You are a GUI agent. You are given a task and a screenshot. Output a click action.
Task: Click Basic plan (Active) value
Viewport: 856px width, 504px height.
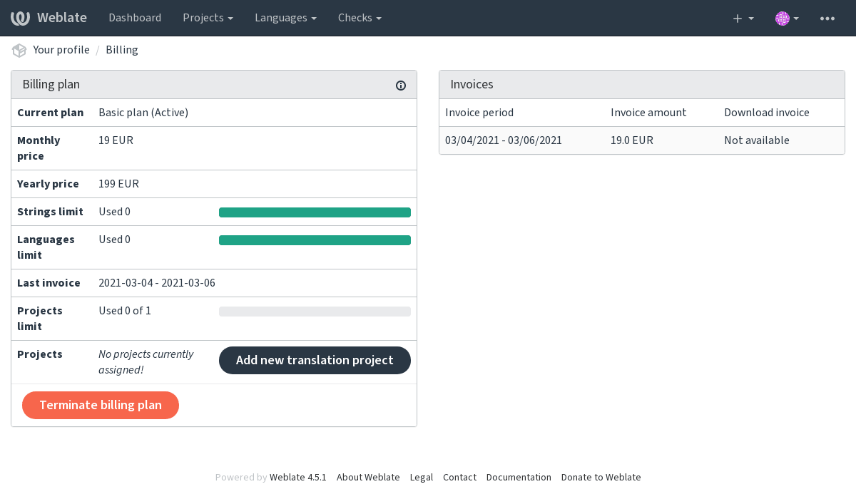[x=143, y=113]
